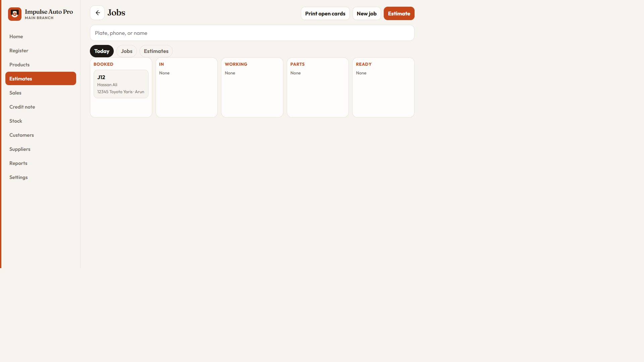The height and width of the screenshot is (362, 644).
Task: Click the 12345 Toyota Yaris · Arun text
Action: pos(121,92)
